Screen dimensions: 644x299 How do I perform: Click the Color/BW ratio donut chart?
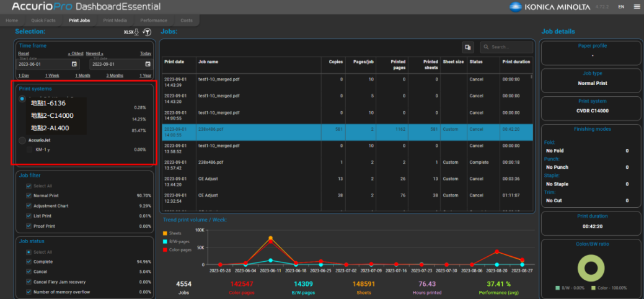(591, 268)
